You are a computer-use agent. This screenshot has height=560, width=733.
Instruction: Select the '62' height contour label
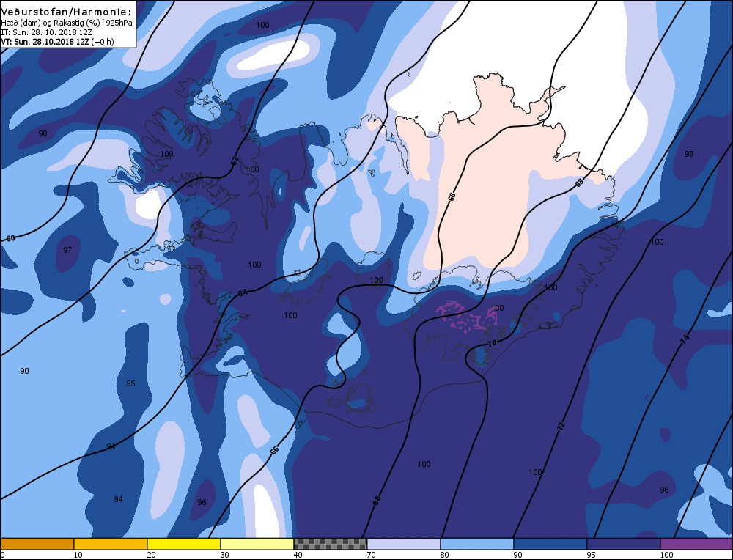click(x=235, y=161)
